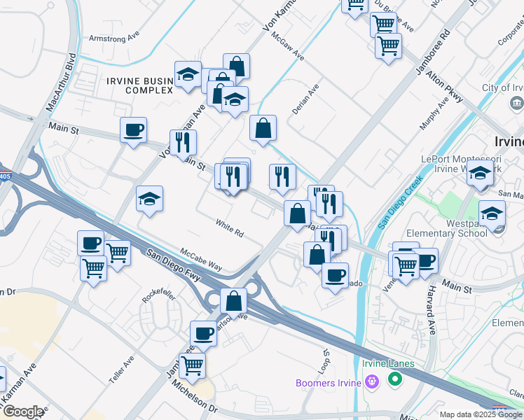
Task: Select the green Irvine Lanes marker
Action: coord(394,379)
